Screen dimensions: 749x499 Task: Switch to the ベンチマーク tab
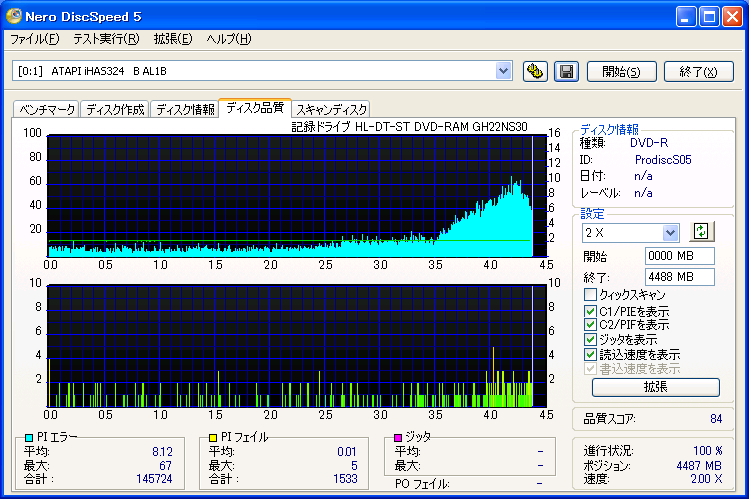pos(47,109)
